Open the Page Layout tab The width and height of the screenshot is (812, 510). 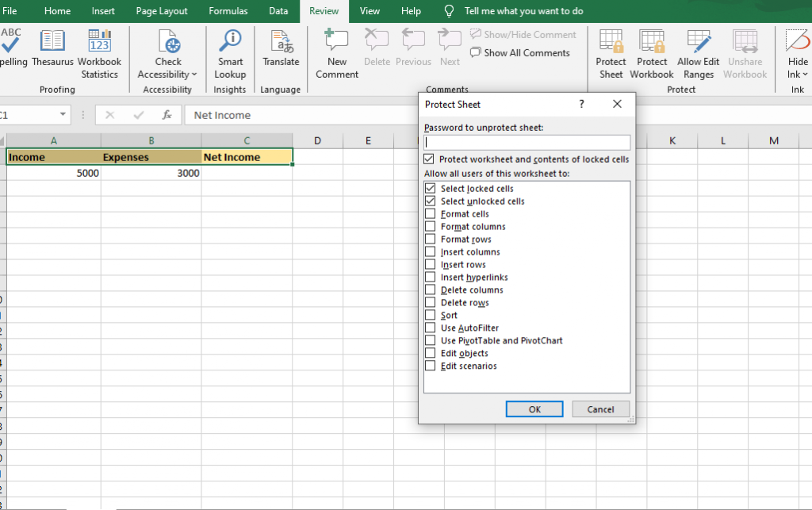coord(162,11)
